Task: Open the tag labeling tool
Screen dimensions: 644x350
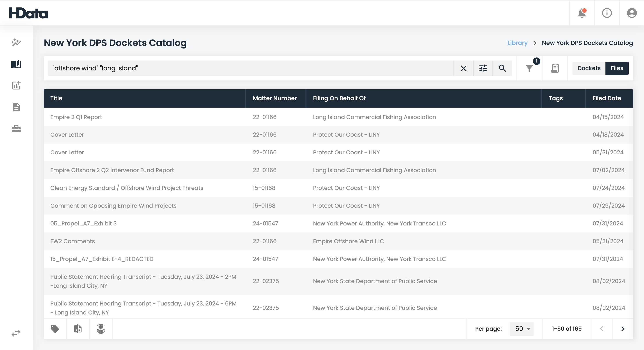Action: [55, 329]
